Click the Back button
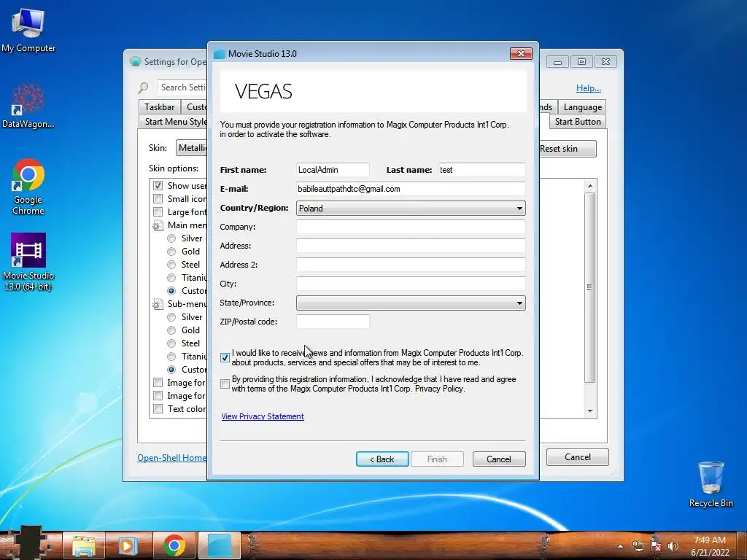Image resolution: width=747 pixels, height=560 pixels. [x=382, y=459]
